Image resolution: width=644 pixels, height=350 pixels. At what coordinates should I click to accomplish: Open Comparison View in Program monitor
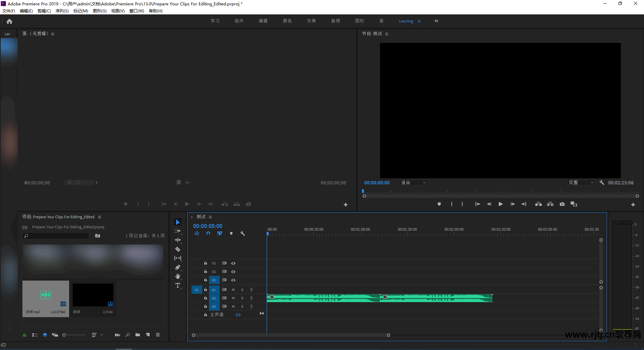(x=574, y=204)
